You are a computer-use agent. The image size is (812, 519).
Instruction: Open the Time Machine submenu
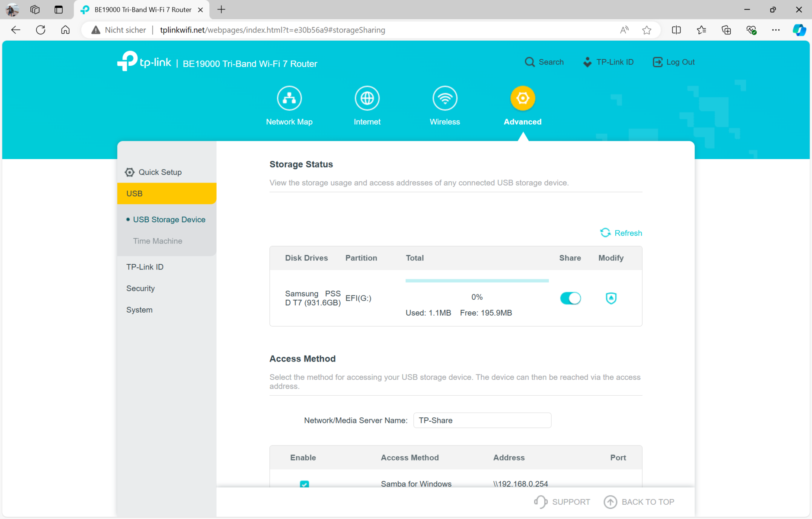tap(157, 241)
